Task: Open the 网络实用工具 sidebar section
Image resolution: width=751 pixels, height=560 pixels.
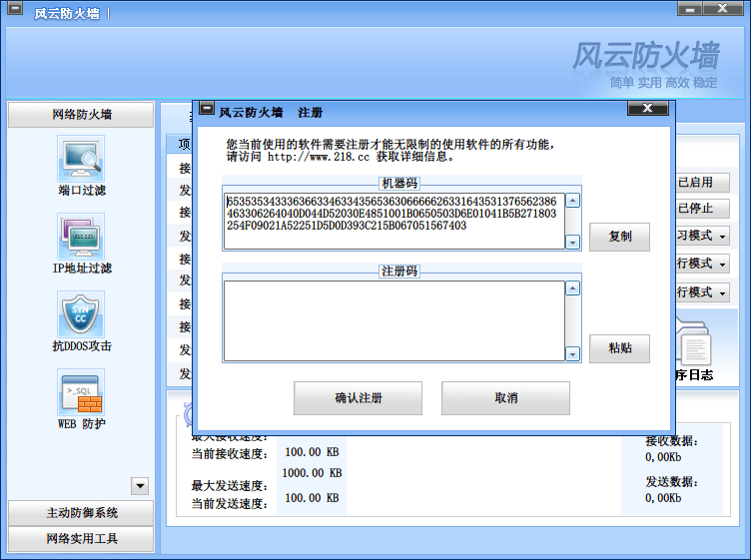Action: tap(81, 539)
